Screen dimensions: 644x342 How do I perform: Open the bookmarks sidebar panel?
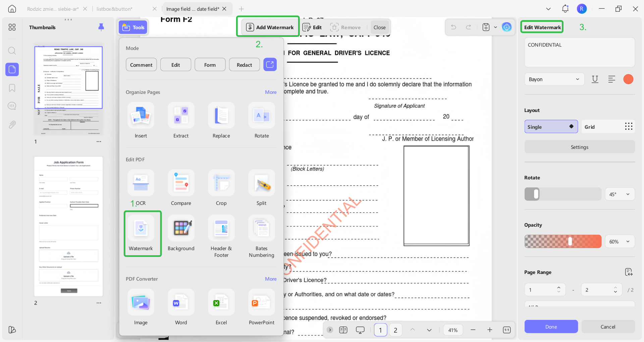tap(12, 88)
